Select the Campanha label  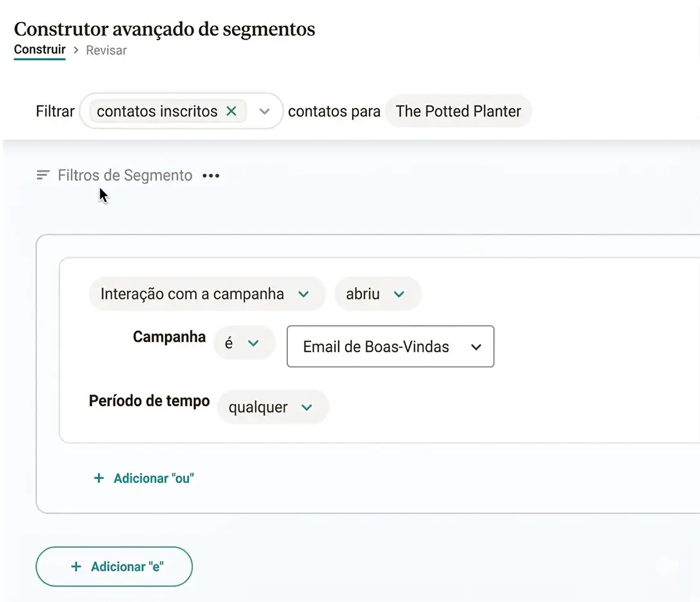pos(169,336)
